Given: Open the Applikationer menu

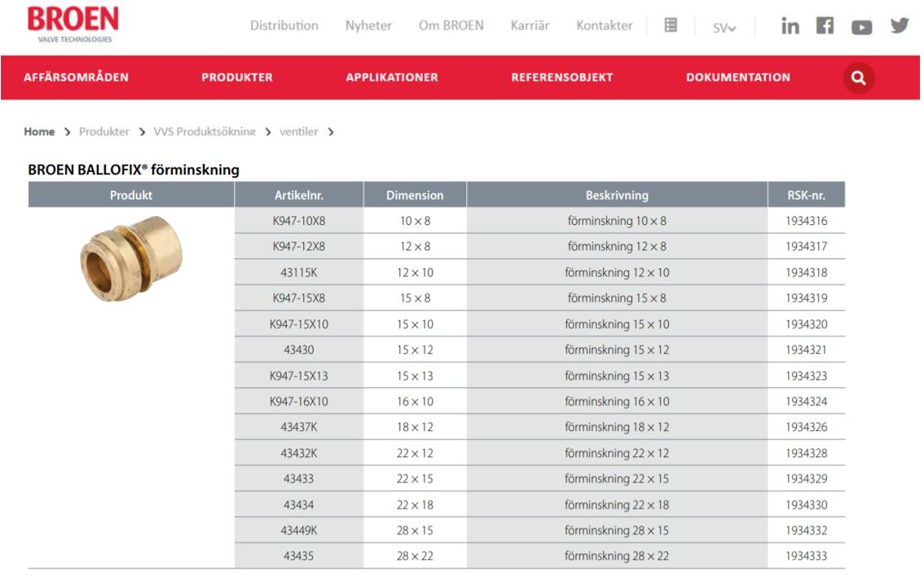Looking at the screenshot, I should click(392, 77).
